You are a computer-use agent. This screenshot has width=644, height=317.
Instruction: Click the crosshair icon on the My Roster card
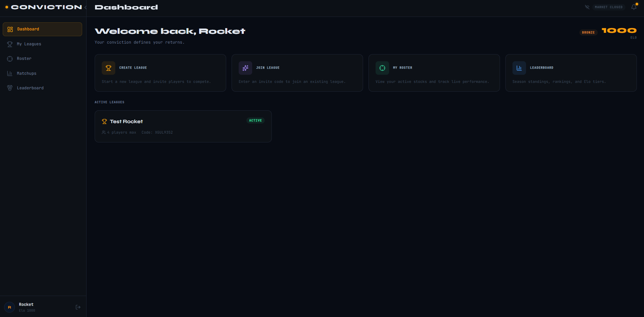[382, 68]
